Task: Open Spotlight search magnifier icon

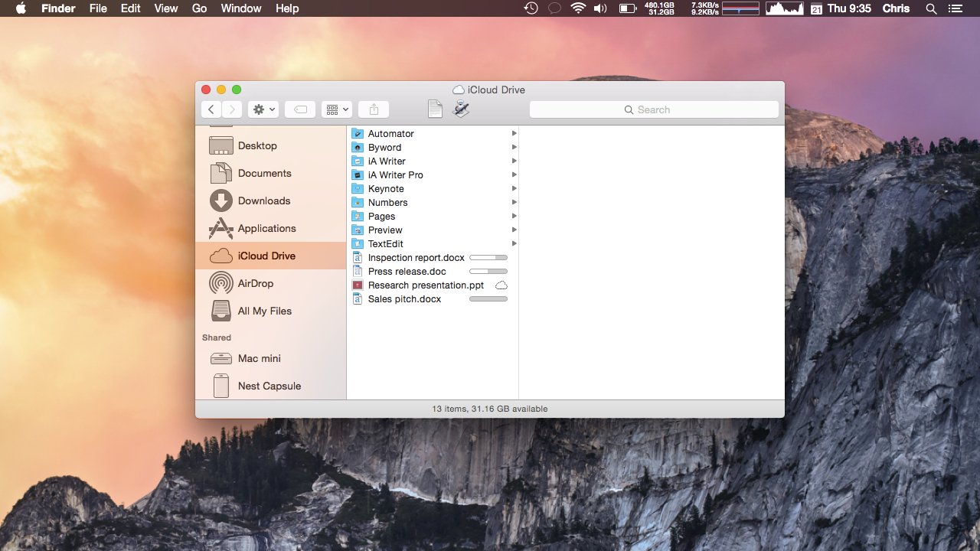Action: tap(931, 8)
